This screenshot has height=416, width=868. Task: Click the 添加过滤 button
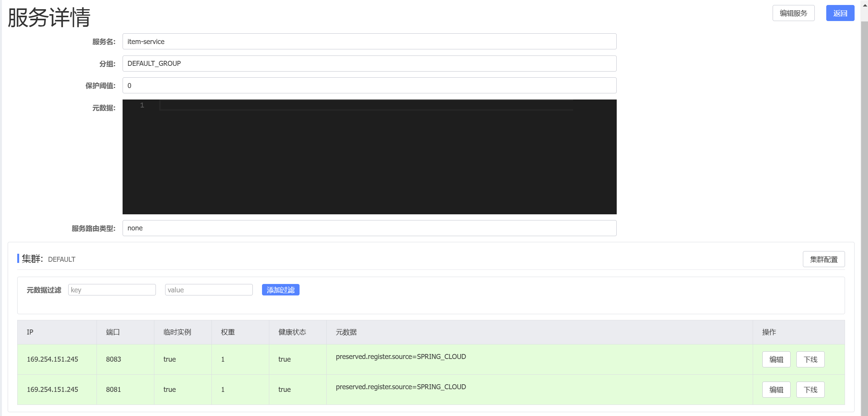pos(280,290)
